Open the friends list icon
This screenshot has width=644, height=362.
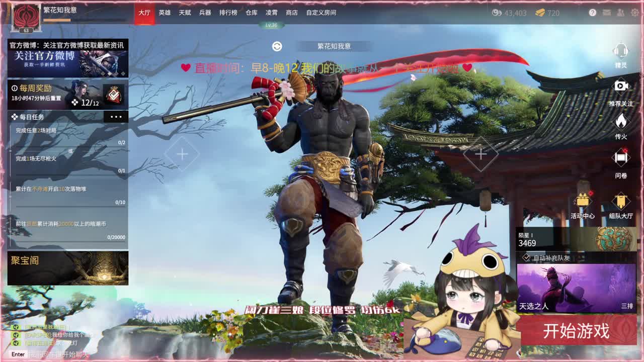(x=620, y=13)
